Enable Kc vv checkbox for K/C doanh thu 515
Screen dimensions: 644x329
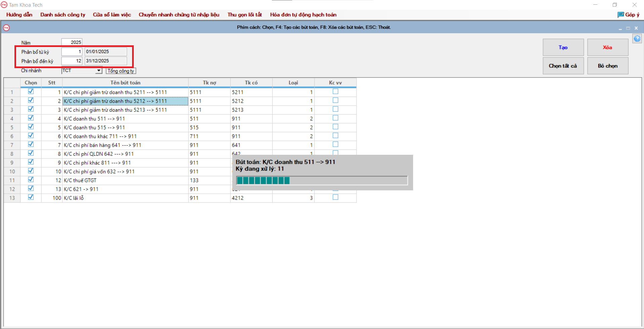click(335, 127)
